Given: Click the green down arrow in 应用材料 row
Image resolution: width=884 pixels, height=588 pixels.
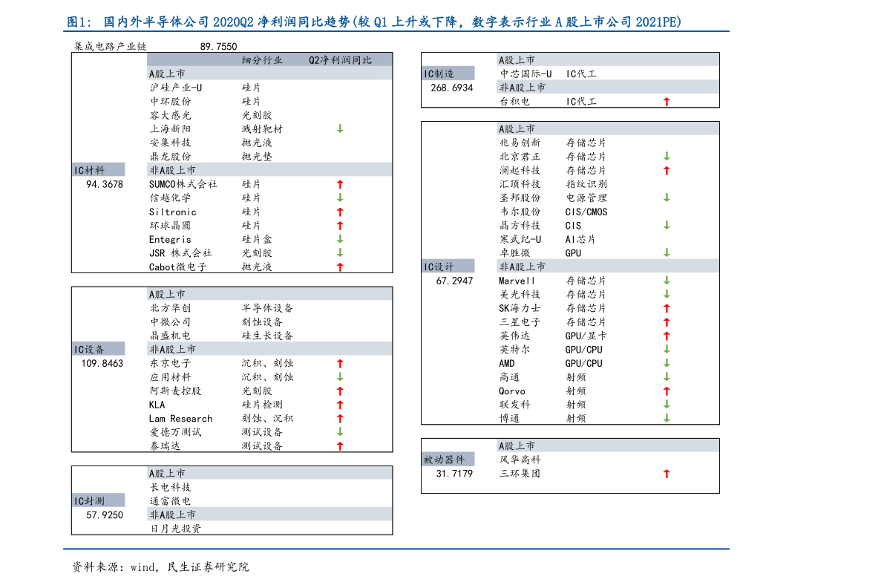Looking at the screenshot, I should [x=340, y=376].
